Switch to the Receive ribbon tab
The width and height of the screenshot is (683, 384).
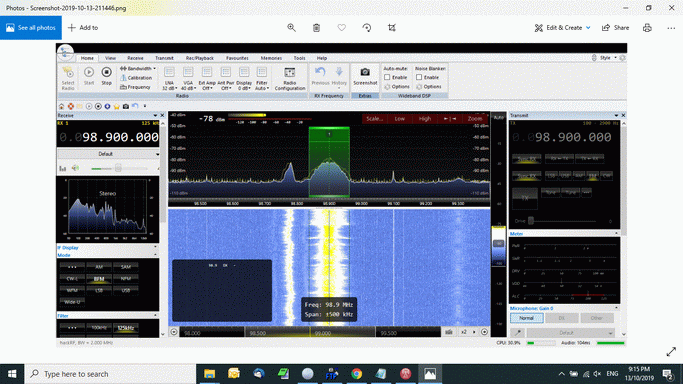[135, 58]
